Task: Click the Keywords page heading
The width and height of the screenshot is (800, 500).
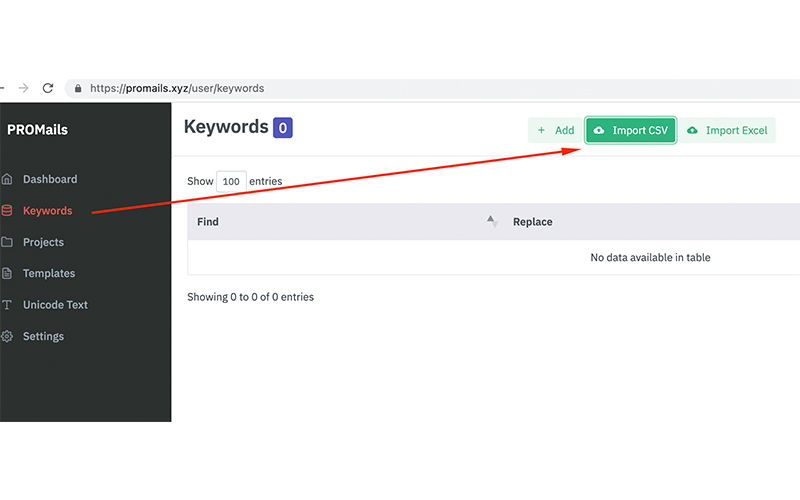Action: 226,127
